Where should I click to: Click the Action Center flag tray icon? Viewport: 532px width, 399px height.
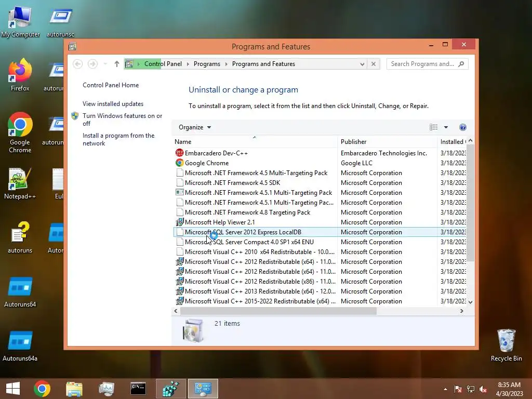458,389
